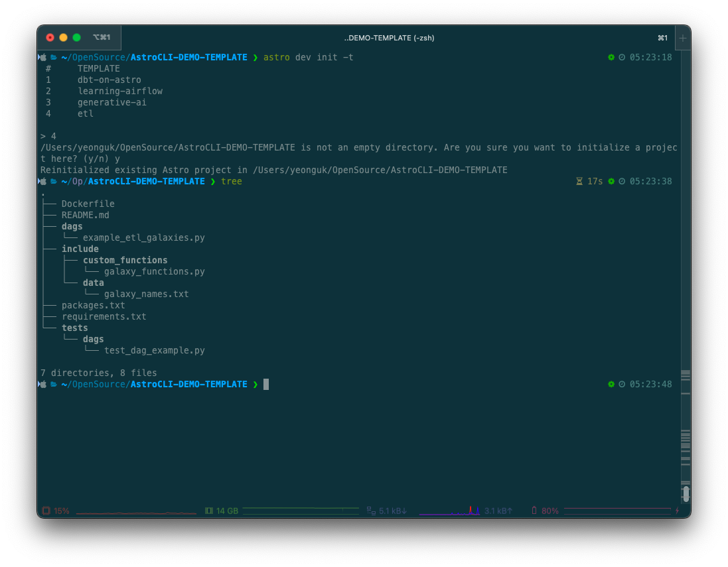Click the prompt chevron before 'astro dev init'

point(255,58)
